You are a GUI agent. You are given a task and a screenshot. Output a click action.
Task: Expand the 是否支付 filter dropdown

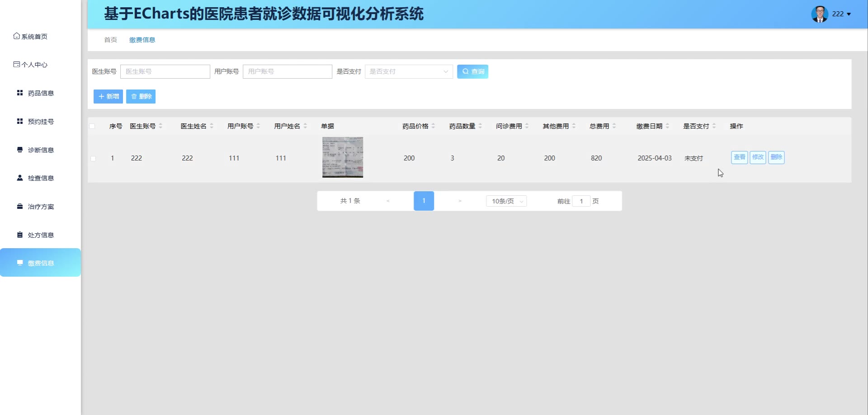tap(409, 71)
